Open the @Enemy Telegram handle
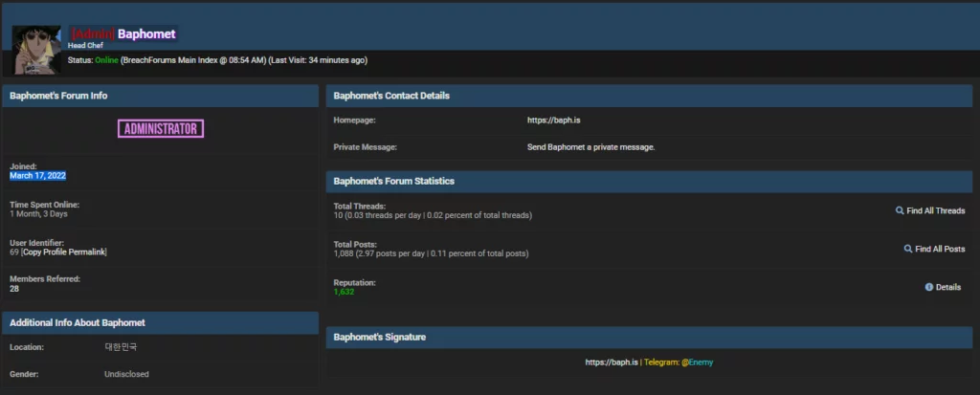Screen dimensions: 980x395 697,362
